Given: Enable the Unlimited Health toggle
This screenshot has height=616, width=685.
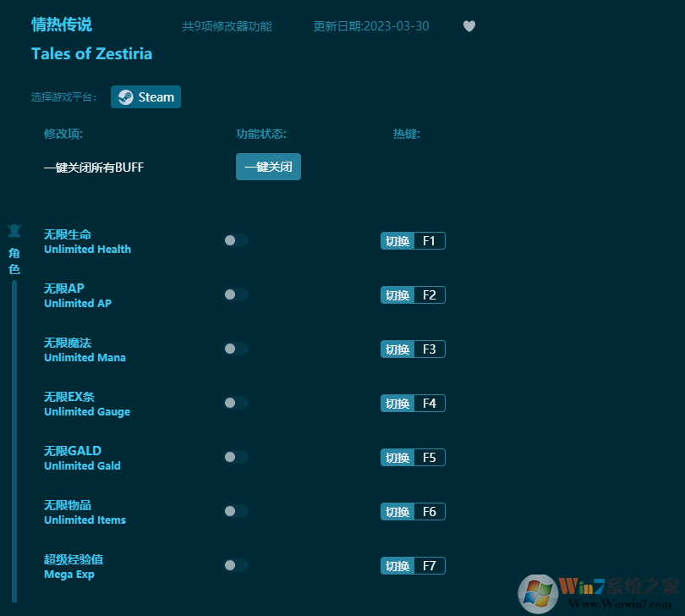Looking at the screenshot, I should click(236, 240).
